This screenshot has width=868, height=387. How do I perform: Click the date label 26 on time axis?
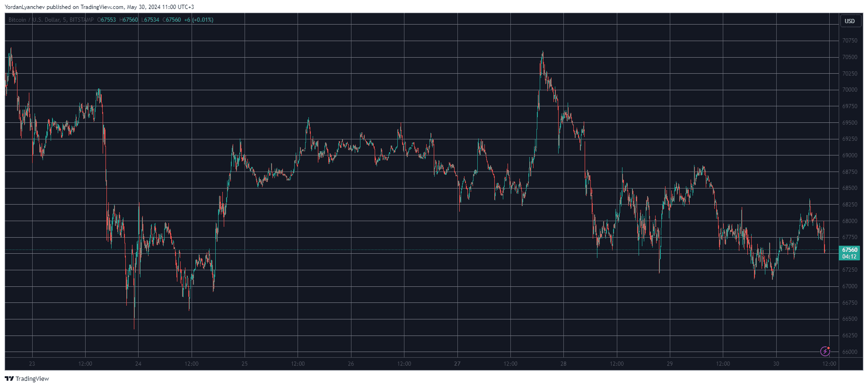point(351,364)
